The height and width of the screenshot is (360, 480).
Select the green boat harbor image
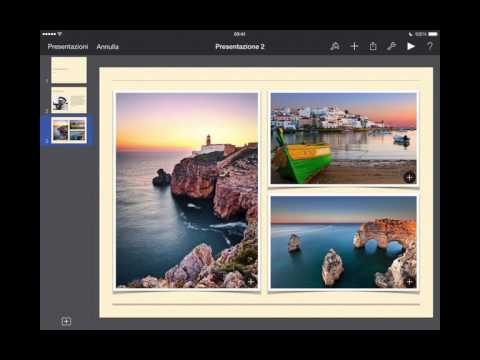[344, 138]
